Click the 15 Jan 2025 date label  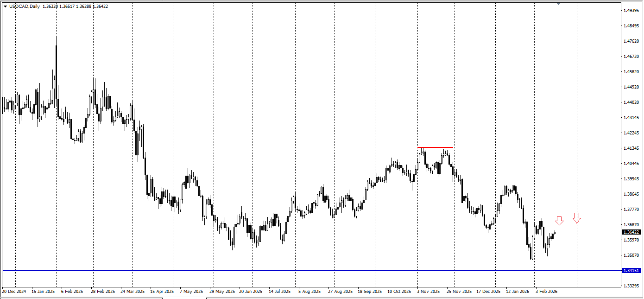pyautogui.click(x=43, y=292)
